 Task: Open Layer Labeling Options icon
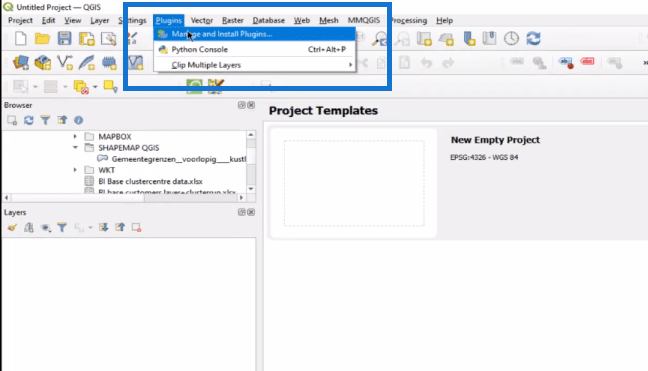[566, 62]
